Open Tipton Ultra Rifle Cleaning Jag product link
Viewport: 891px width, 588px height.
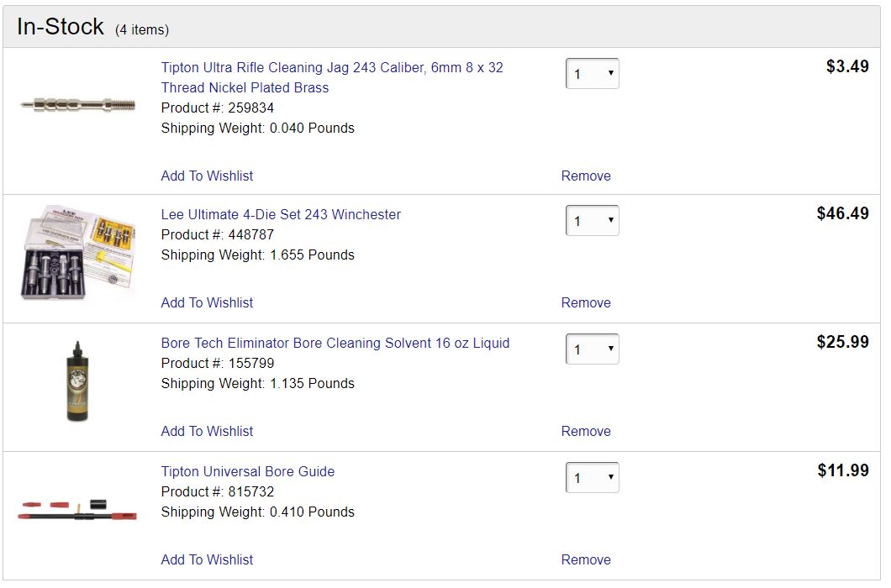332,77
